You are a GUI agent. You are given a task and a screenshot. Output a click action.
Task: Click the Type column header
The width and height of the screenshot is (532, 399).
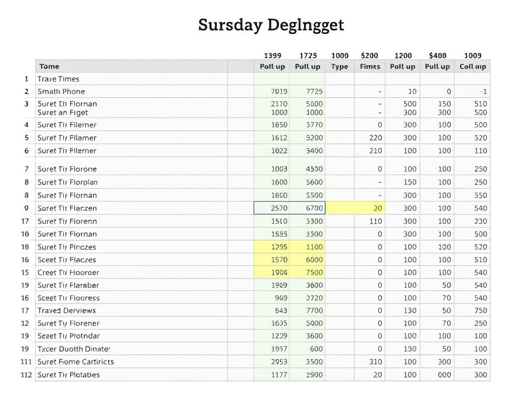(x=339, y=66)
